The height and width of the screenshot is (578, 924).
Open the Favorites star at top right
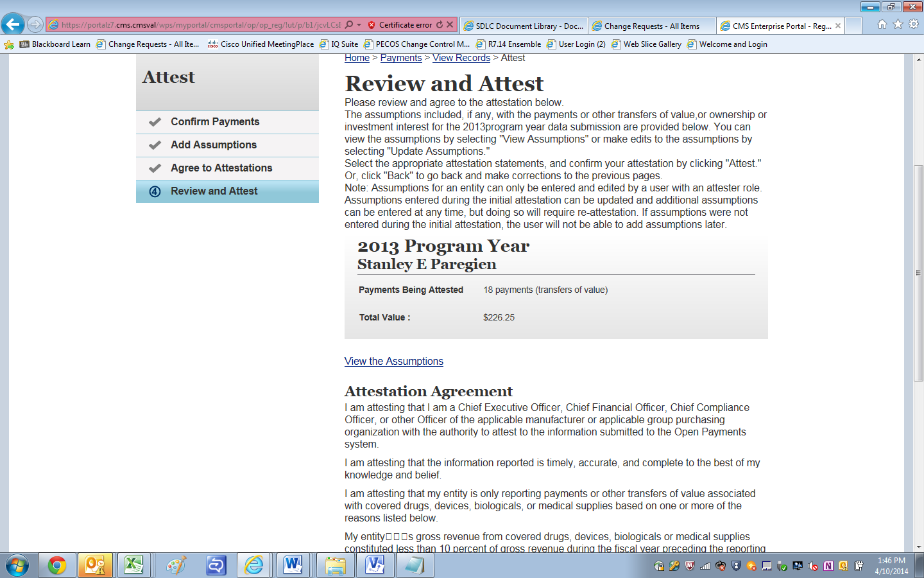(x=898, y=24)
